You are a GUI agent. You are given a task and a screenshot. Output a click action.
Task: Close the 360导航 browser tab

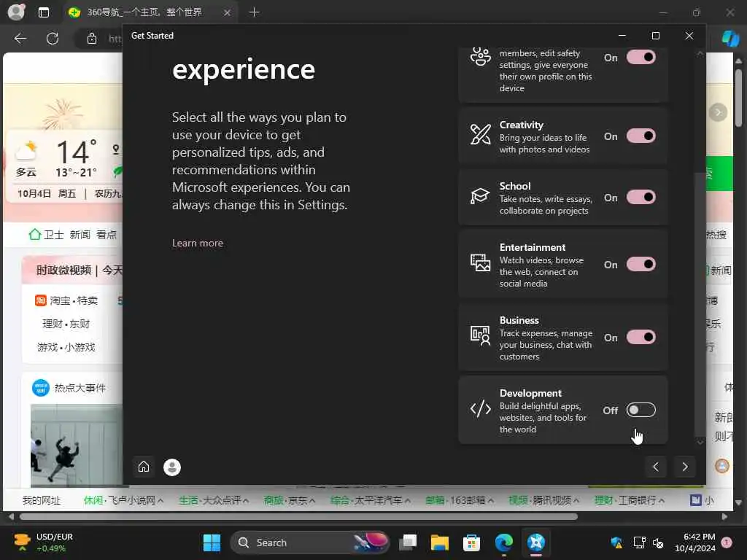(x=228, y=13)
